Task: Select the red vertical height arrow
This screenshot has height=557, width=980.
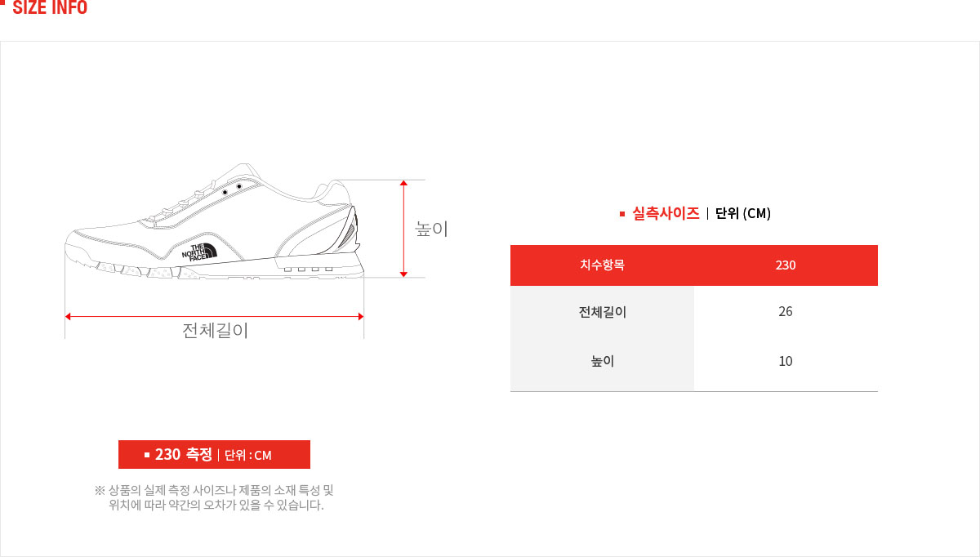Action: (403, 229)
